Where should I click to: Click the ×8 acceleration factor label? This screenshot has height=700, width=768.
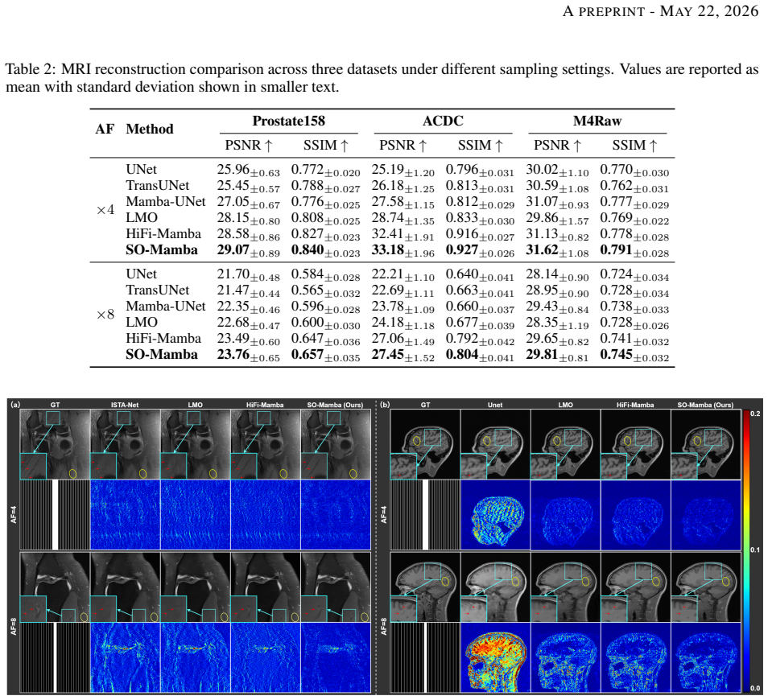click(105, 315)
